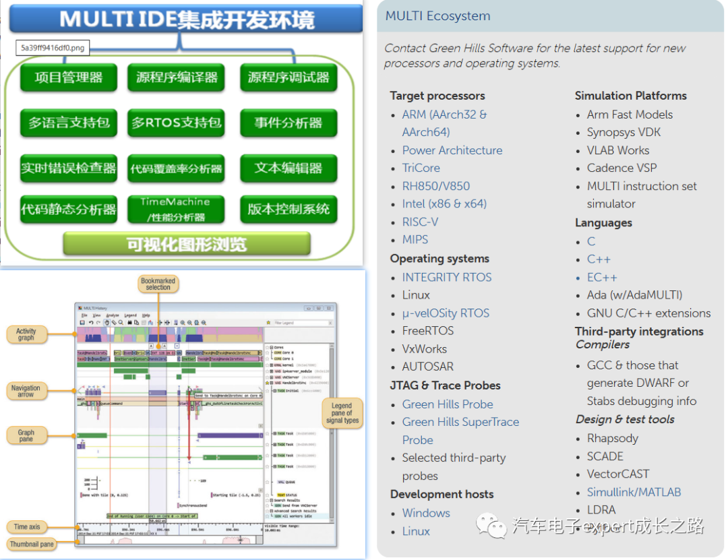The height and width of the screenshot is (560, 728).
Task: Click the green TimeMachine box in diagram
Action: [x=175, y=209]
